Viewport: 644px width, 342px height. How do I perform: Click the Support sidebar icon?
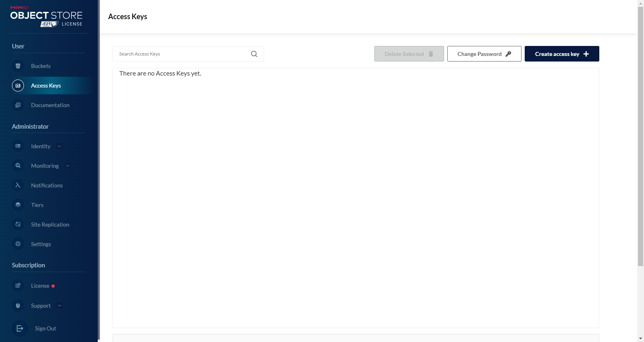[18, 306]
